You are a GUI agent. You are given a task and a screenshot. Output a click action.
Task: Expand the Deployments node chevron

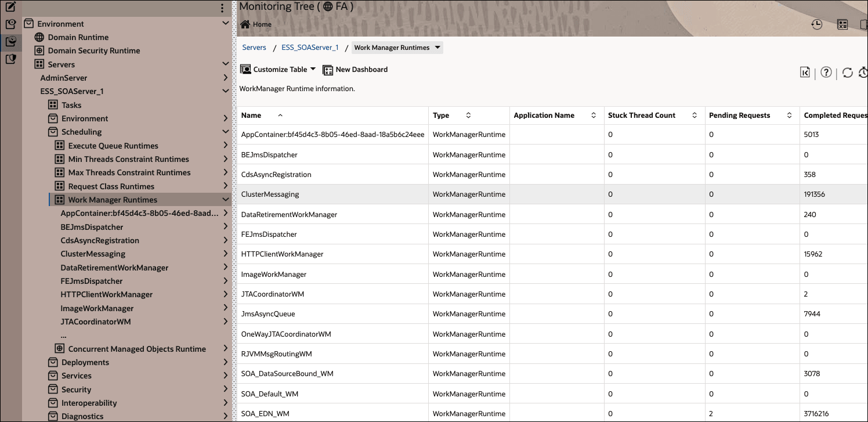226,362
